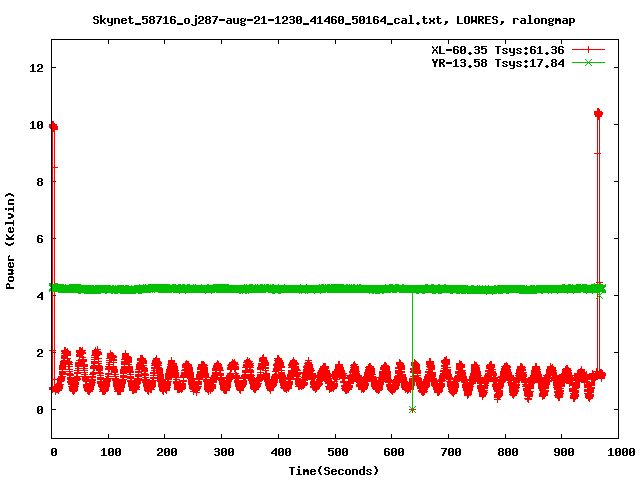
Task: Click the green dropout point at zero Kelvin
Action: [x=412, y=409]
